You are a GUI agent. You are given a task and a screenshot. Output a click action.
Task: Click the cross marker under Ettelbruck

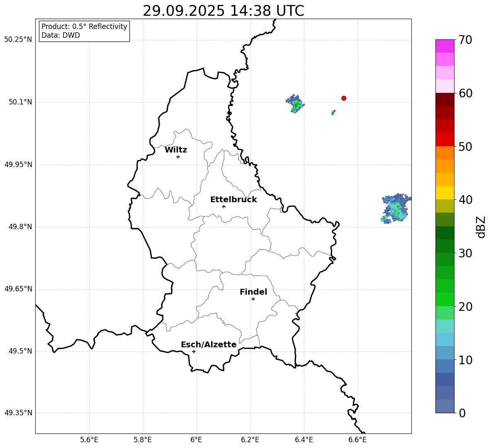(224, 206)
